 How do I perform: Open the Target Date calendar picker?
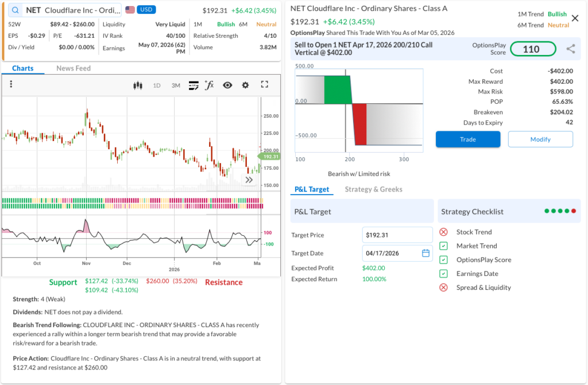point(425,253)
